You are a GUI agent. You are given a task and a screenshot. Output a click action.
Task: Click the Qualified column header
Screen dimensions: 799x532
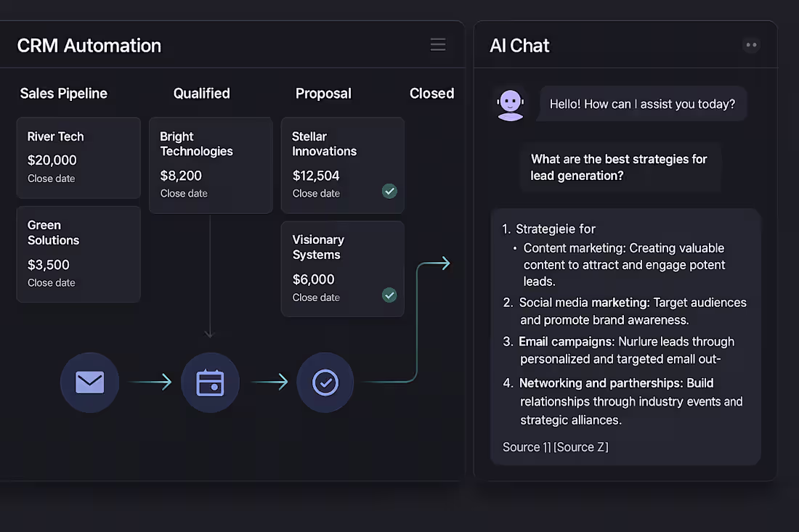[x=201, y=93]
